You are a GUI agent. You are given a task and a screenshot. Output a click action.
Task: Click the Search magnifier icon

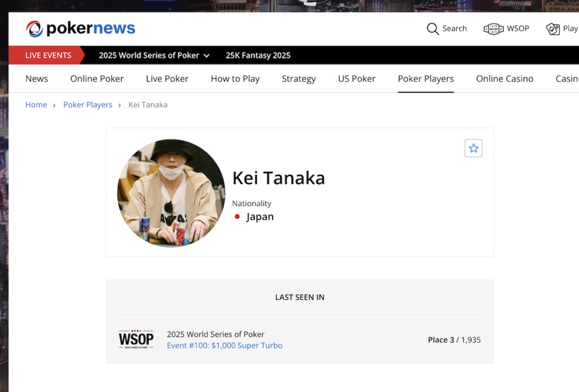[433, 29]
